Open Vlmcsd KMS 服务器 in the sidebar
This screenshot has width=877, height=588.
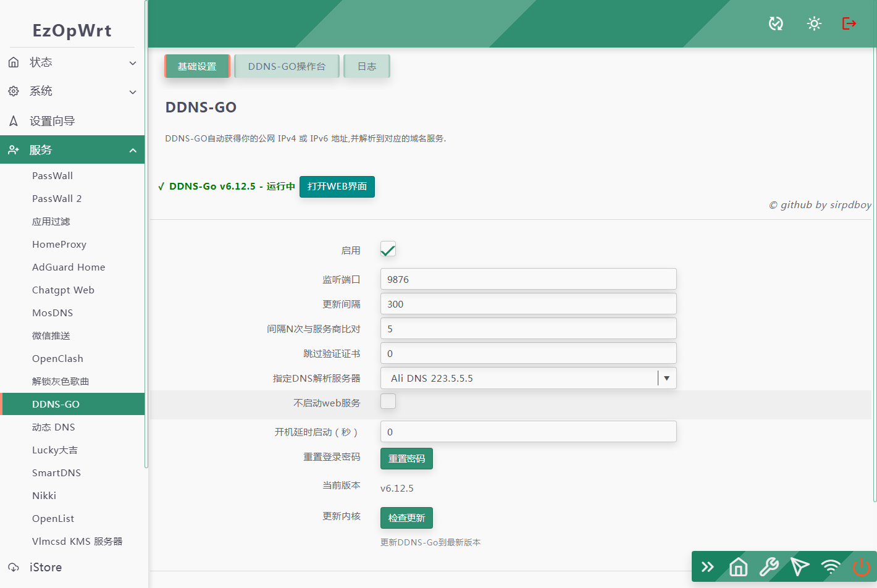point(77,541)
